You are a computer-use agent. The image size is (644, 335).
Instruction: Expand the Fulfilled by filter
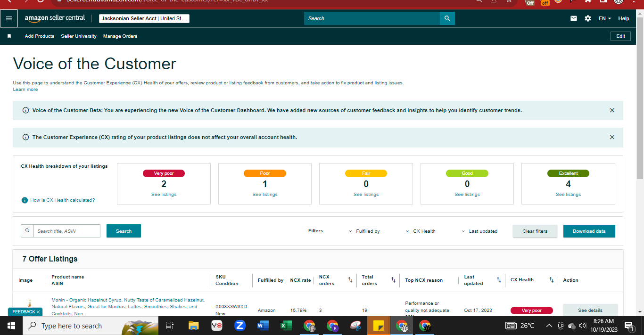coord(364,231)
